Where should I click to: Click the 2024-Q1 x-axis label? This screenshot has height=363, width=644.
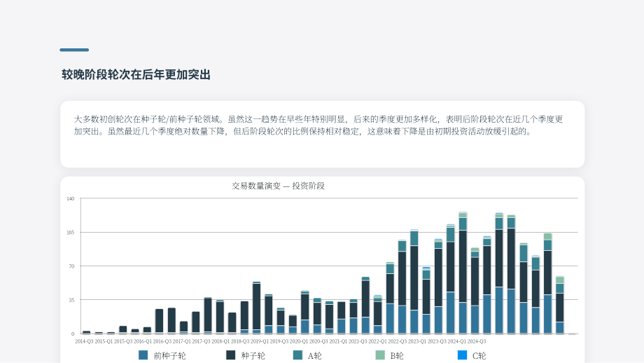click(x=456, y=341)
